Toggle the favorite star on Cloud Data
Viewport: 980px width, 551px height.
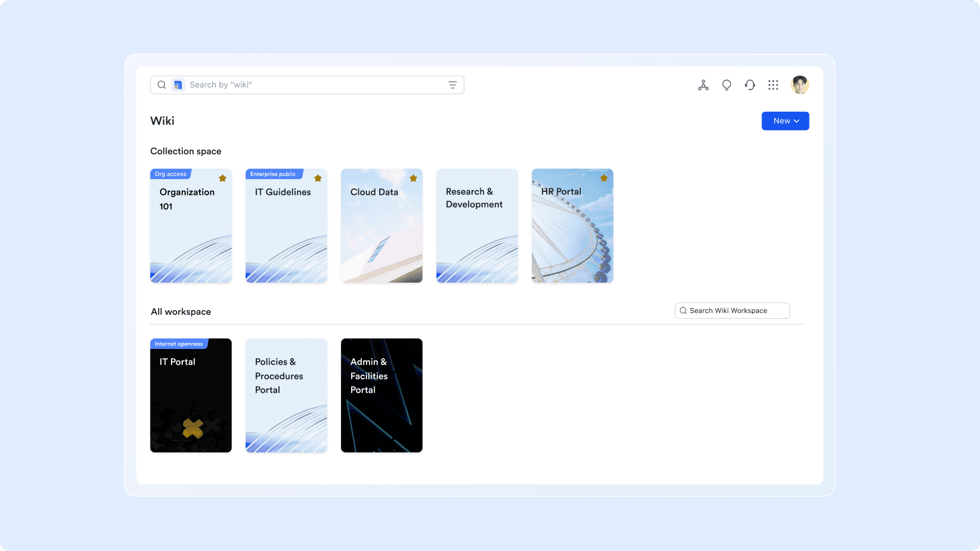[x=413, y=178]
